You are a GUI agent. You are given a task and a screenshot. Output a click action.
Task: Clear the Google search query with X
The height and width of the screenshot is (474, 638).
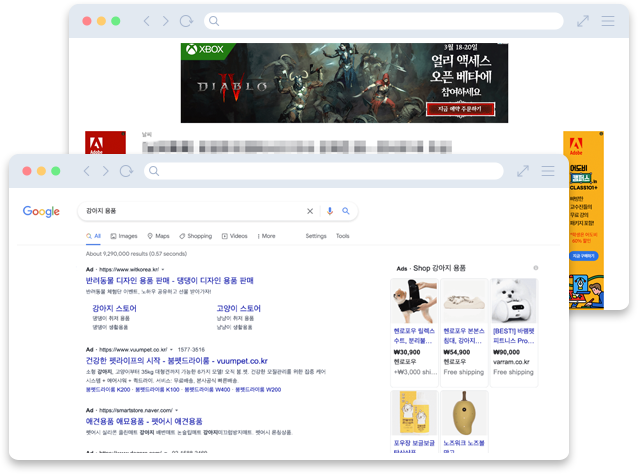[x=310, y=211]
